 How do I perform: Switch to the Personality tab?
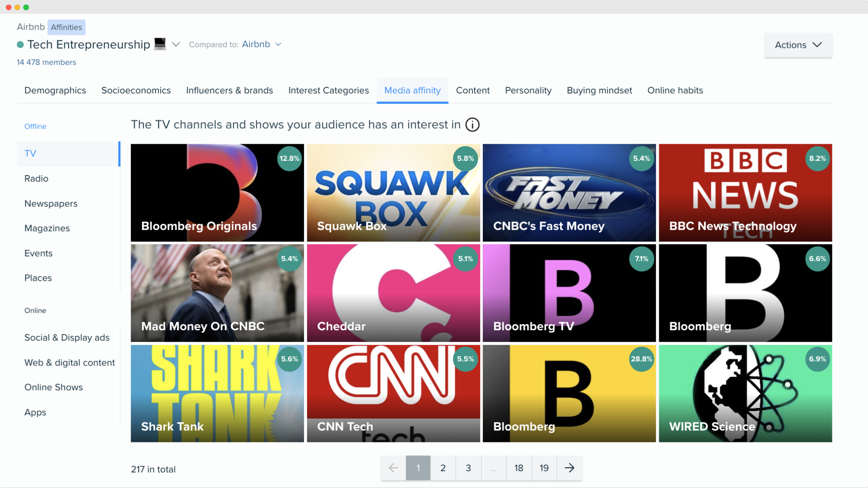point(528,90)
